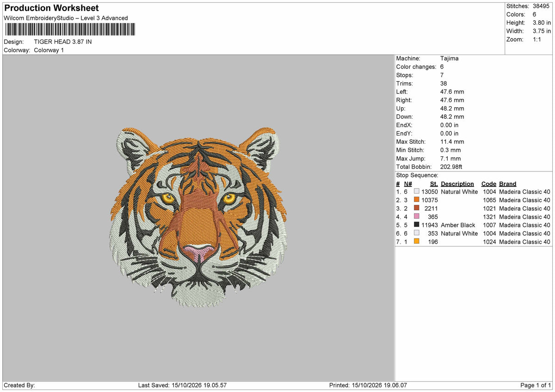Click the 'Stops:' label
The width and height of the screenshot is (555, 392).
[405, 75]
